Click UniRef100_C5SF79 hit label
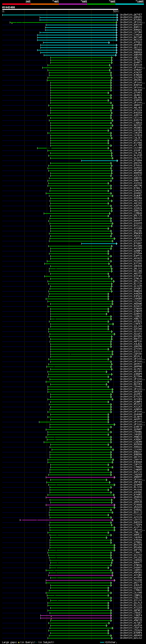This screenshot has height=644, width=146. pyautogui.click(x=131, y=628)
